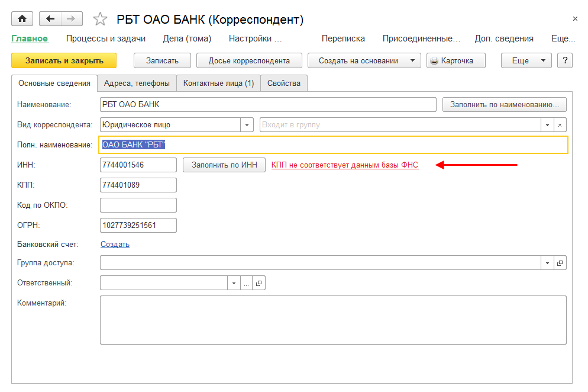Screen dimensions: 588x392
Task: Close the correspondent form
Action: (575, 19)
